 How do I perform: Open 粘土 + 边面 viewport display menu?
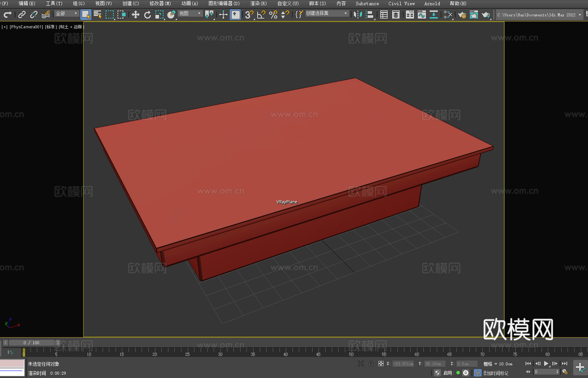71,27
